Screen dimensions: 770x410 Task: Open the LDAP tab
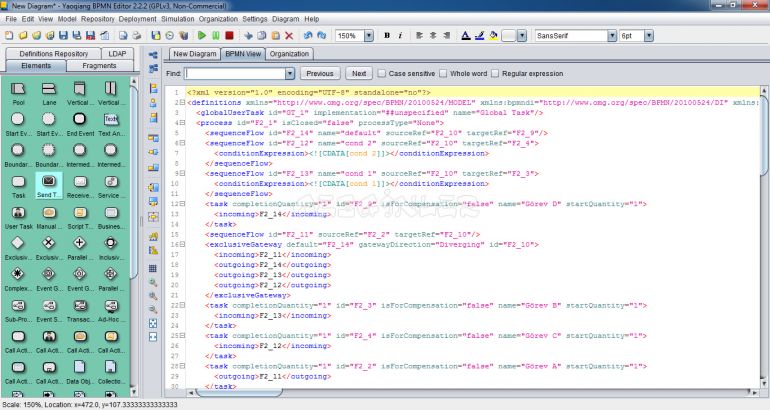point(117,54)
